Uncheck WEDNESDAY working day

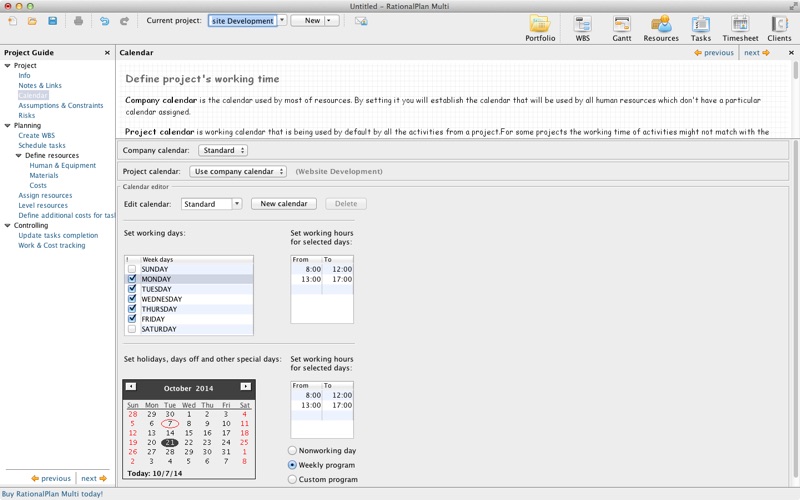pos(132,298)
